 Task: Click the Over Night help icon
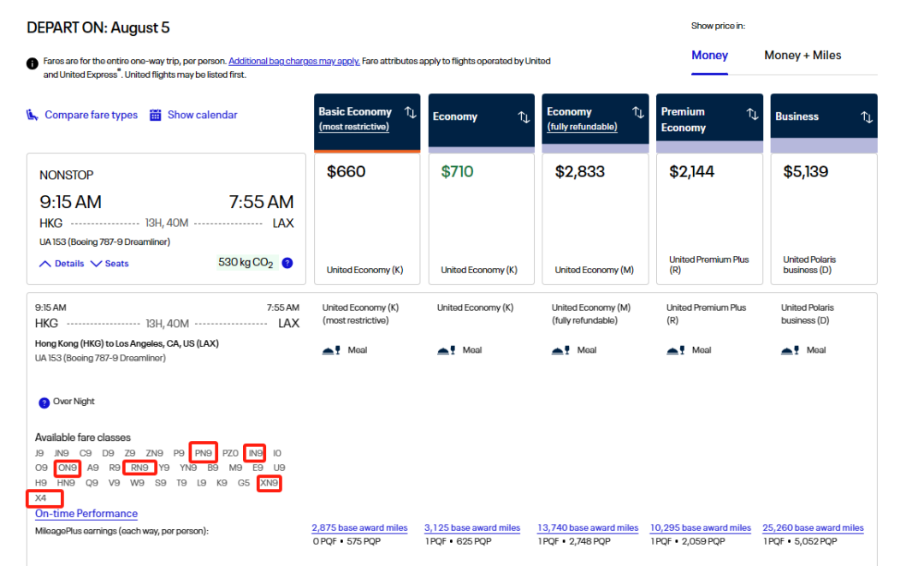44,402
